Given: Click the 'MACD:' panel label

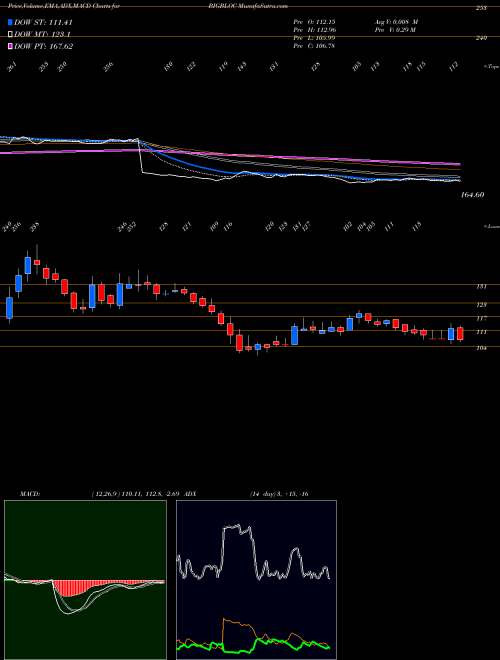Looking at the screenshot, I should pyautogui.click(x=29, y=494).
